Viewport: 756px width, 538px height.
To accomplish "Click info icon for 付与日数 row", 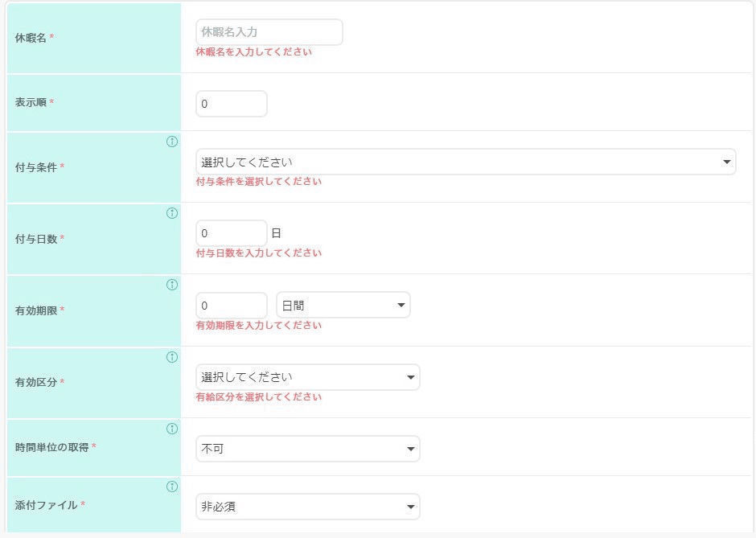I will coord(171,213).
